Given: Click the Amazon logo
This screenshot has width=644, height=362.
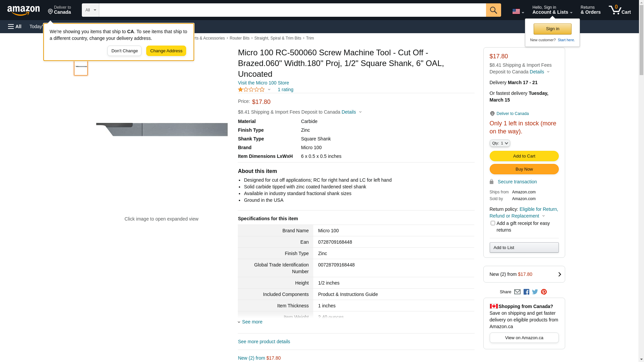Looking at the screenshot, I should pyautogui.click(x=23, y=10).
